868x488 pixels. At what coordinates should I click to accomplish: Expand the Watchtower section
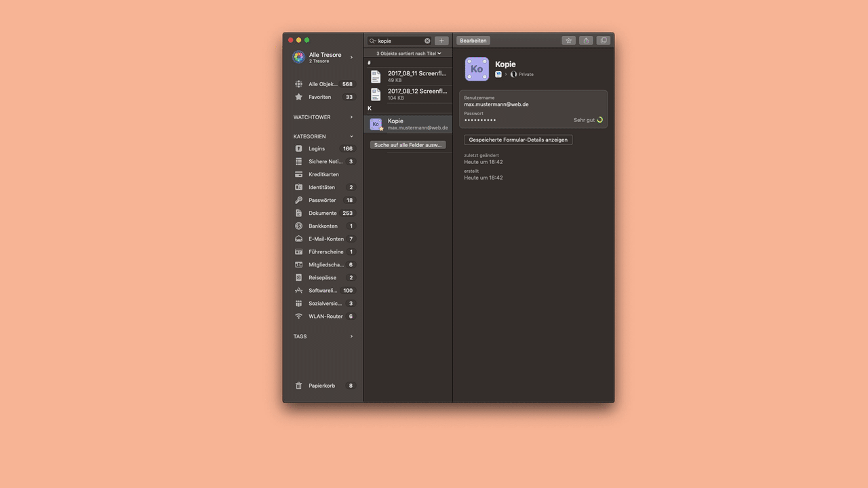coord(351,117)
